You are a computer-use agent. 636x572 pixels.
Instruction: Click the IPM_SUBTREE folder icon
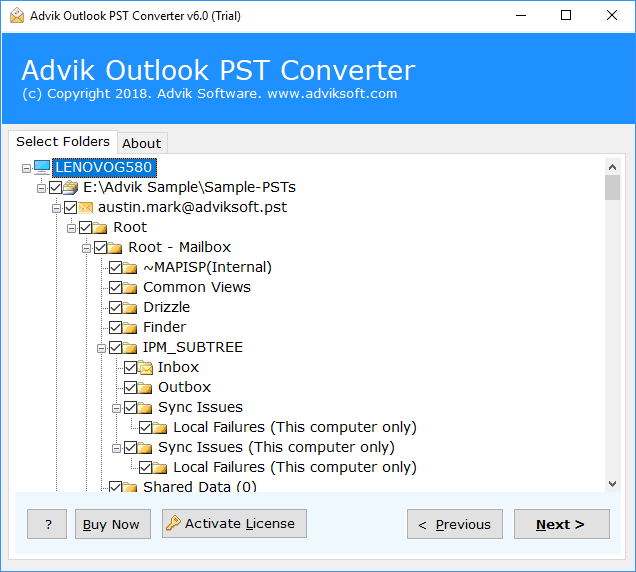click(x=130, y=348)
